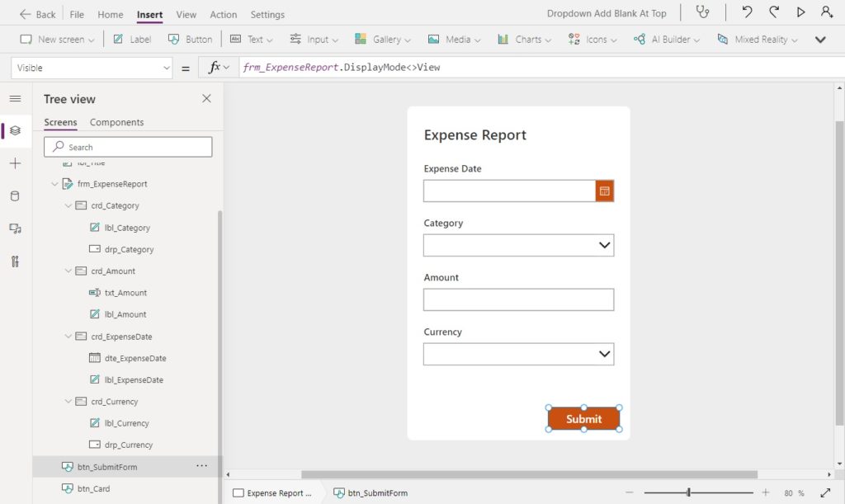
Task: Select btn_Card in the tree
Action: pos(93,489)
